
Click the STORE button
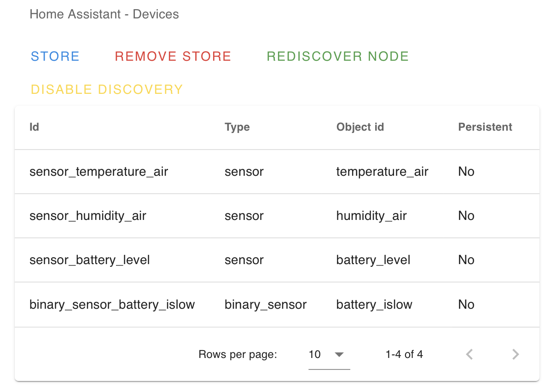pyautogui.click(x=55, y=56)
